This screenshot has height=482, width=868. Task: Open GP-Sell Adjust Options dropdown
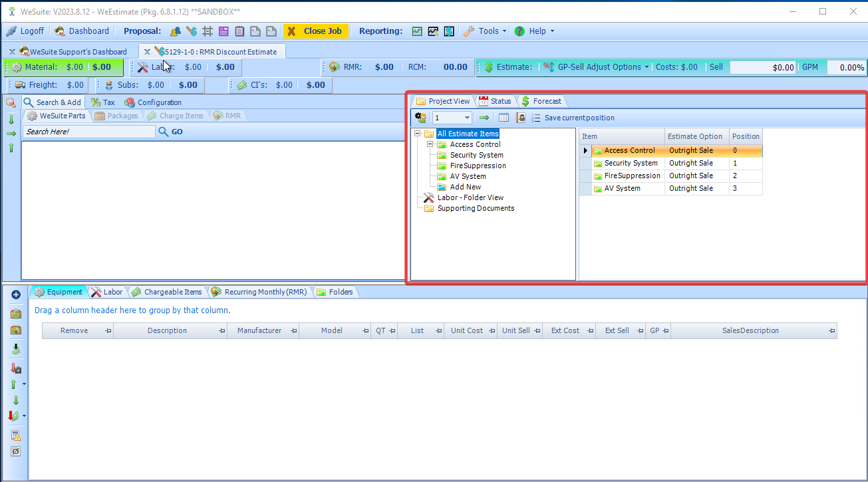click(x=647, y=67)
